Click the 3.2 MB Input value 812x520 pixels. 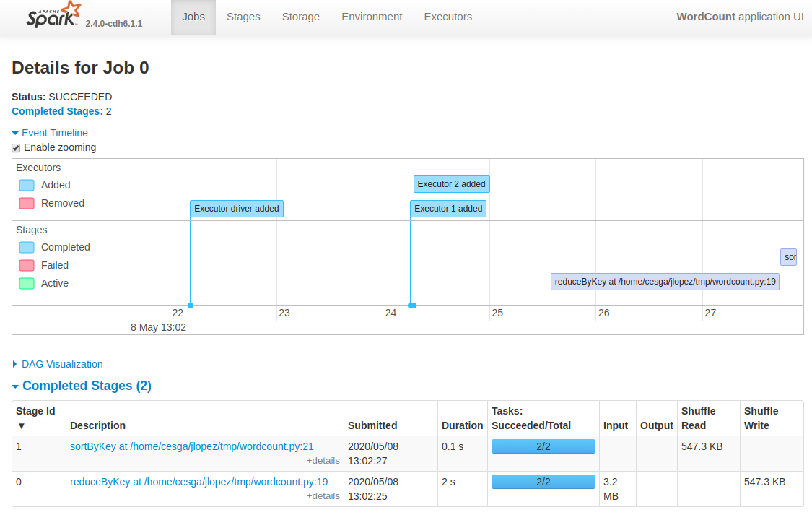611,489
